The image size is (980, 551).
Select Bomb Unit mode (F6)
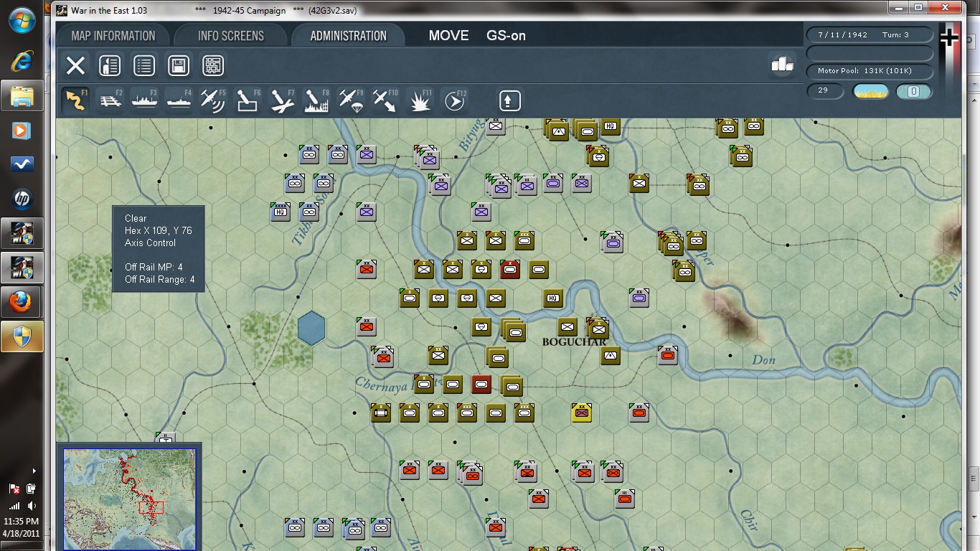[x=248, y=100]
